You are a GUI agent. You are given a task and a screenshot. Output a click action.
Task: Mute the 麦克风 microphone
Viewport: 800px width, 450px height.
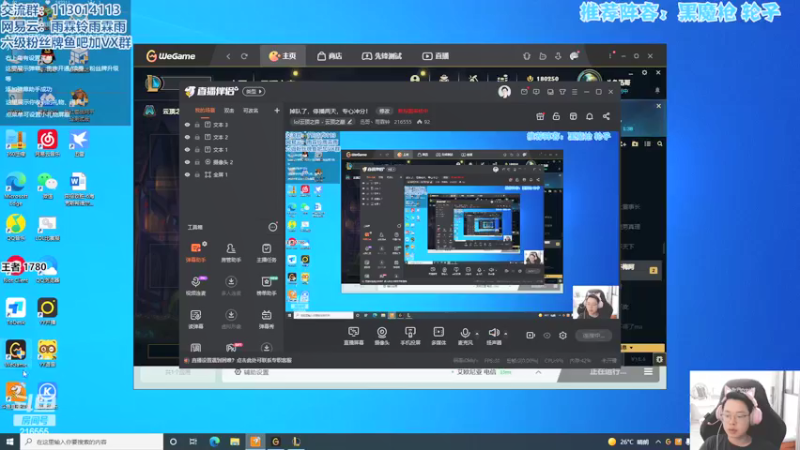[x=465, y=336]
